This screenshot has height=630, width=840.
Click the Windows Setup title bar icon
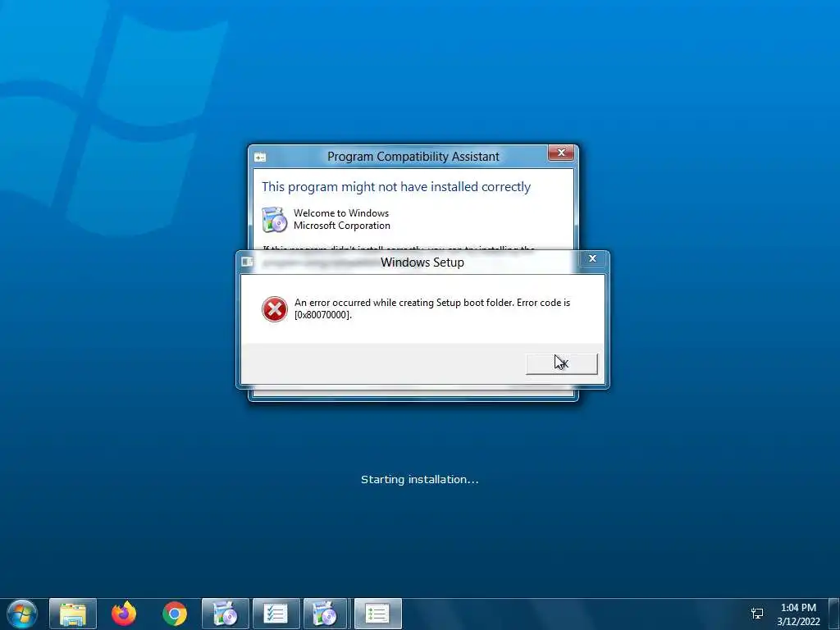247,262
